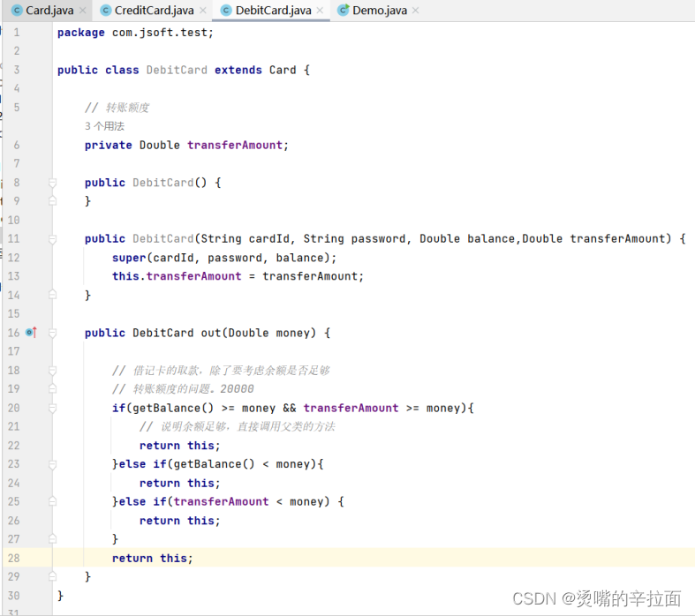Image resolution: width=695 pixels, height=616 pixels.
Task: Click the DebitCard.java class file icon
Action: coord(226,11)
